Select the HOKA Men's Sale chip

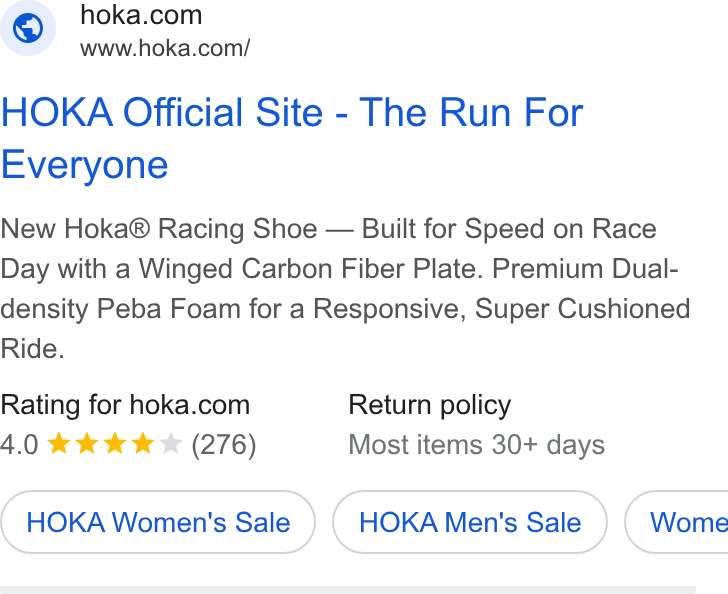coord(470,522)
